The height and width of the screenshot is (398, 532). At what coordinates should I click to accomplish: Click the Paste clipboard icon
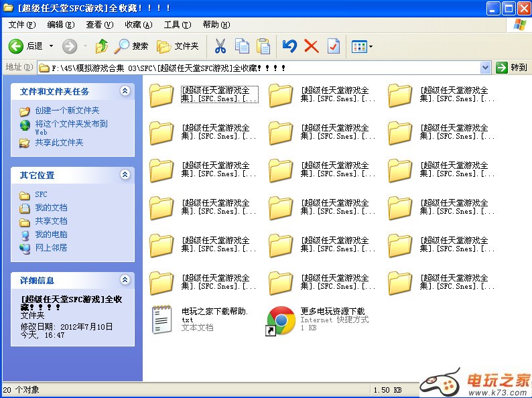(x=263, y=46)
